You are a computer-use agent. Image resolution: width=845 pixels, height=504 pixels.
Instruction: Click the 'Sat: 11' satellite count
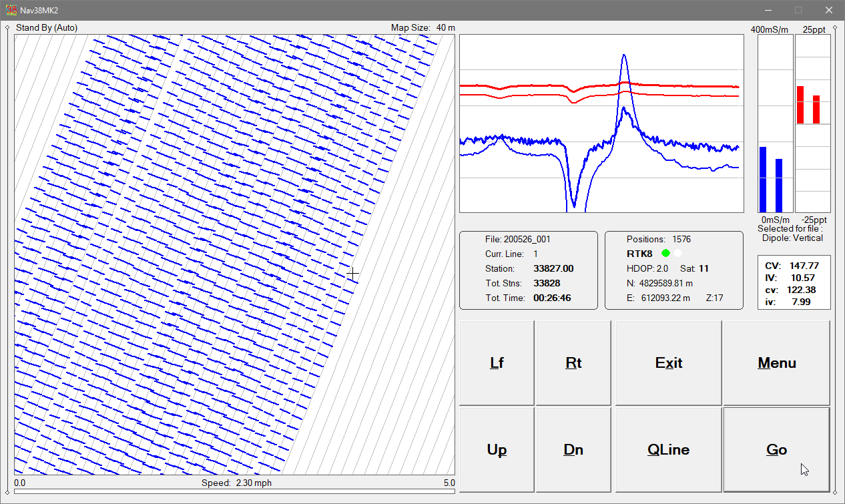pos(694,269)
